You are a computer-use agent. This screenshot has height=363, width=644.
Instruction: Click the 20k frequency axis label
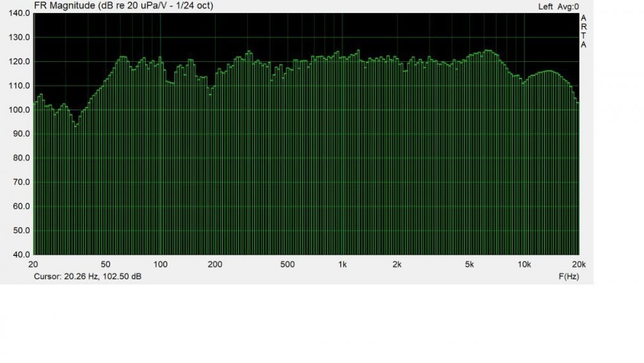[x=578, y=264]
